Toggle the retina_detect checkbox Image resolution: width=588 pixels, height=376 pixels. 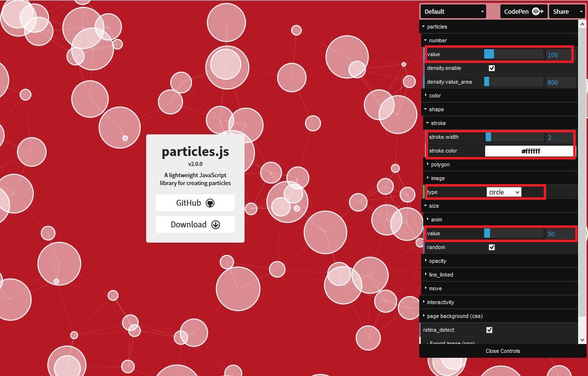pyautogui.click(x=490, y=330)
